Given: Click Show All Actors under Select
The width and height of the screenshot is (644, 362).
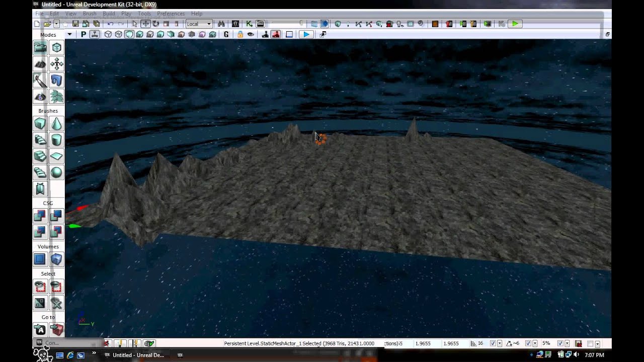Looking at the screenshot, I should [x=56, y=303].
